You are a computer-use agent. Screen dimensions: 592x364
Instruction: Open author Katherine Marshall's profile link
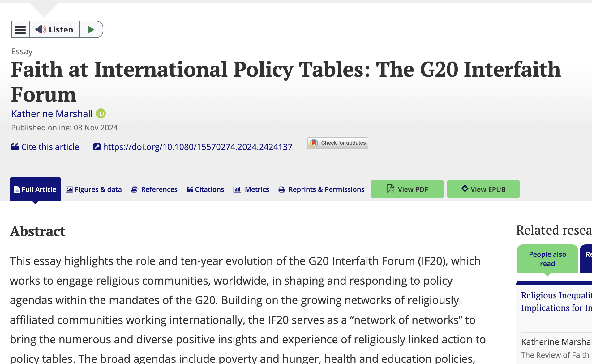(52, 114)
